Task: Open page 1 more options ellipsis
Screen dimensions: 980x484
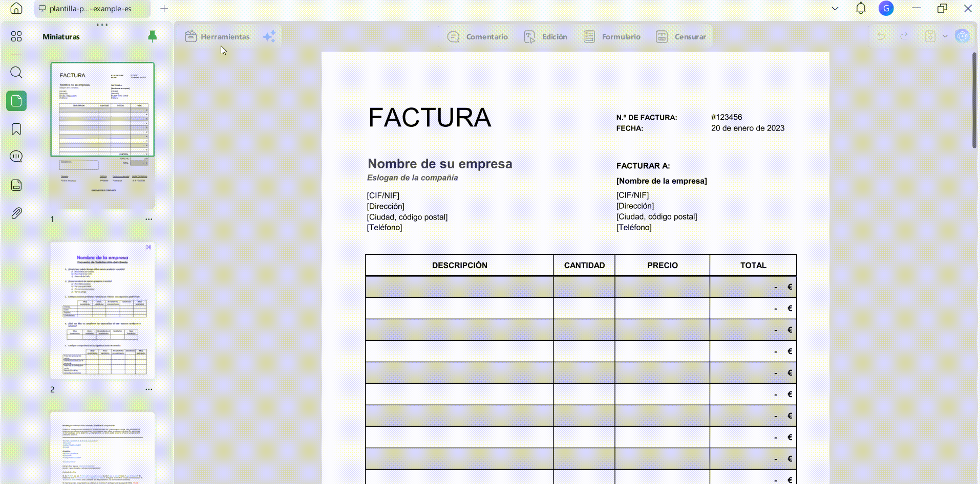Action: coord(148,219)
